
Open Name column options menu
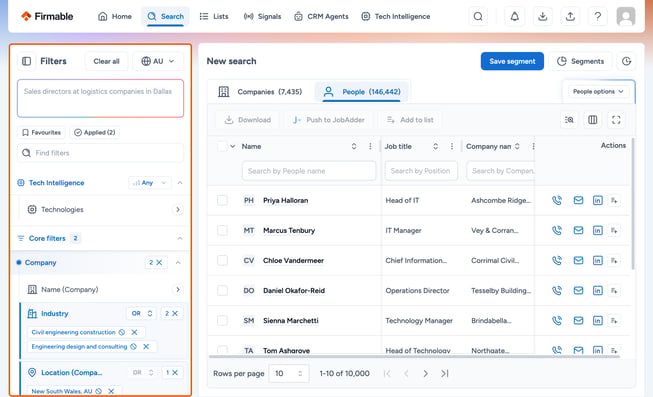[x=370, y=146]
